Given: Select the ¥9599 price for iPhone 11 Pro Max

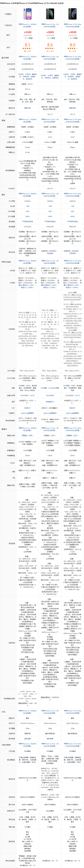Looking at the screenshot, I should coord(72,32).
